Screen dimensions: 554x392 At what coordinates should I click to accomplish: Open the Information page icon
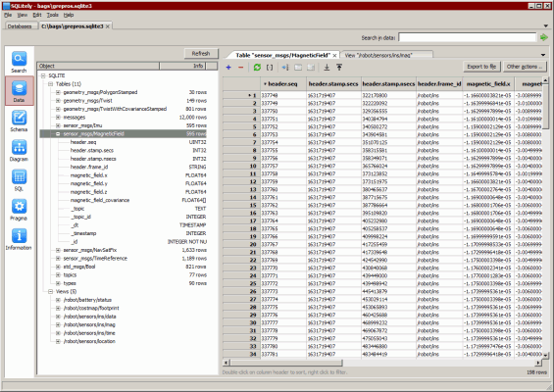tap(19, 239)
